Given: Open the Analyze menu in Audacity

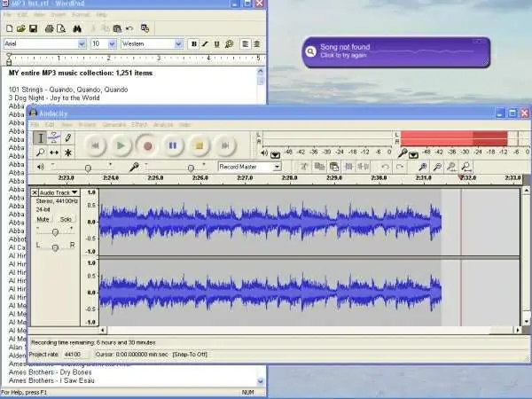Looking at the screenshot, I should 163,124.
